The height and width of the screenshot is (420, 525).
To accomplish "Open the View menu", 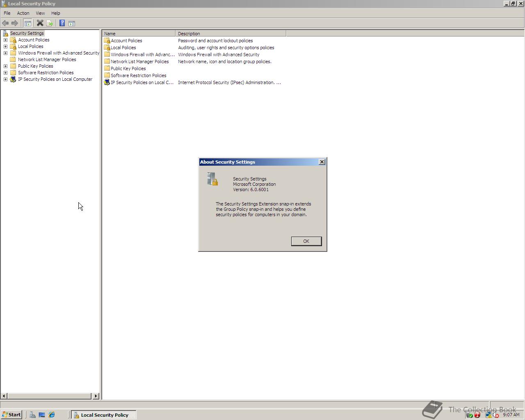I will tap(40, 13).
